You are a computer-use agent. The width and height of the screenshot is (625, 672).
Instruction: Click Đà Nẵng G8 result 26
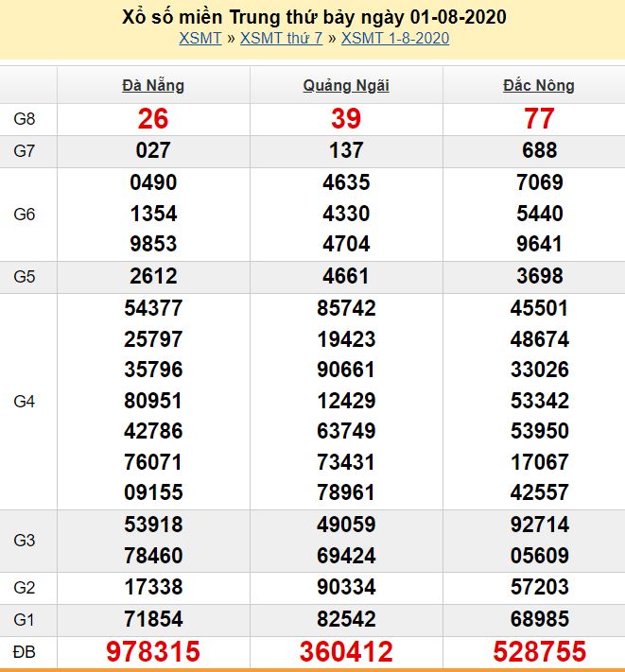click(x=153, y=118)
